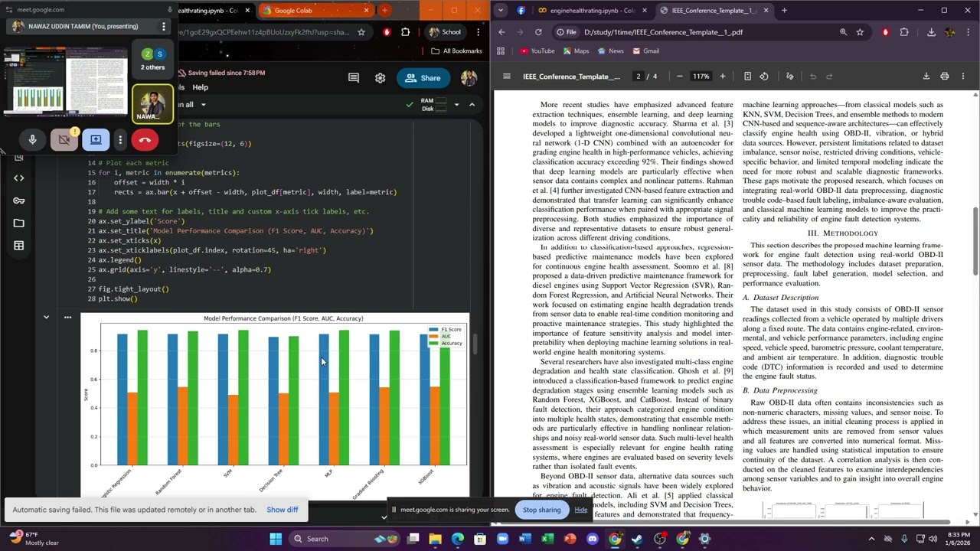Open apps grid icon in bookmarks bar

(501, 51)
